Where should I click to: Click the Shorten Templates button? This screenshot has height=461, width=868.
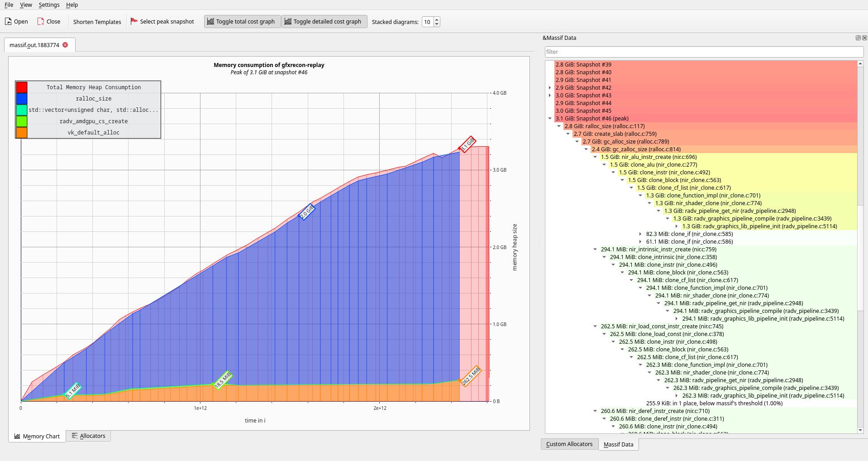pyautogui.click(x=97, y=22)
